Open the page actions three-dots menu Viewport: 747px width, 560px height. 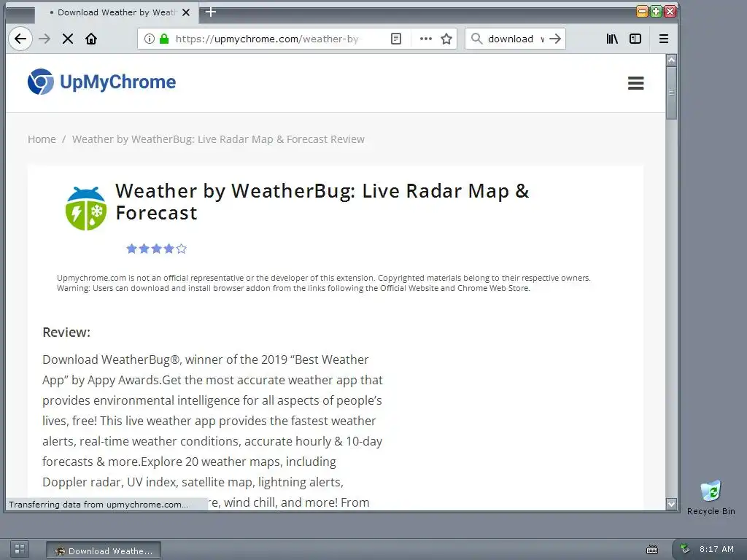[425, 39]
